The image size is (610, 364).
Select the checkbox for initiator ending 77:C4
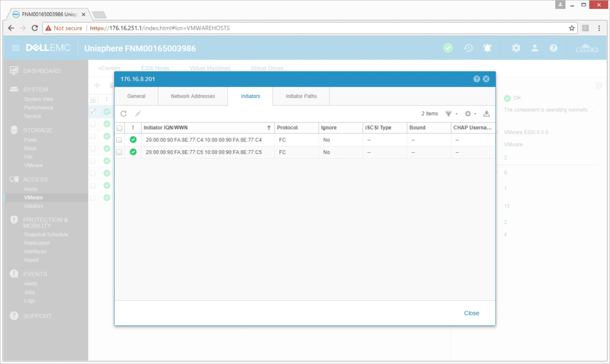coord(119,140)
